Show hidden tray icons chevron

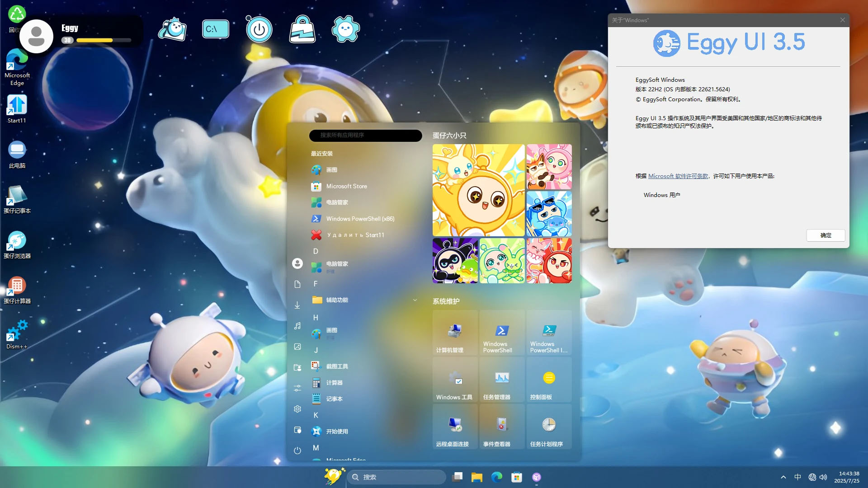click(x=783, y=477)
